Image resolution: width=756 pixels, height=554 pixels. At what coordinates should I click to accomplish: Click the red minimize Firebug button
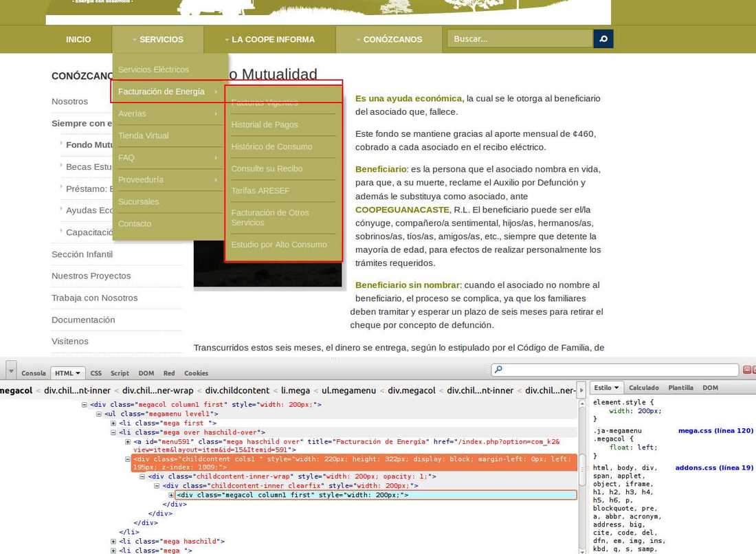click(x=747, y=370)
